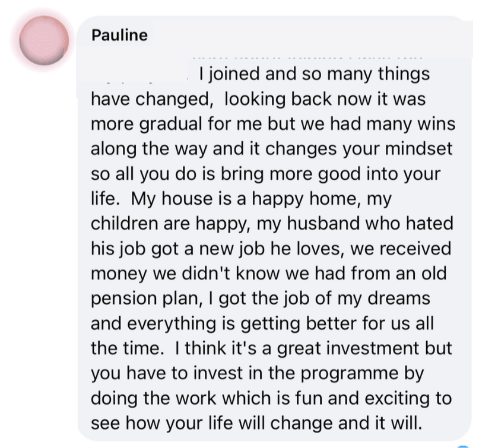The height and width of the screenshot is (448, 495).
Task: Click the words 'pension plan' in the comment
Action: point(142,298)
